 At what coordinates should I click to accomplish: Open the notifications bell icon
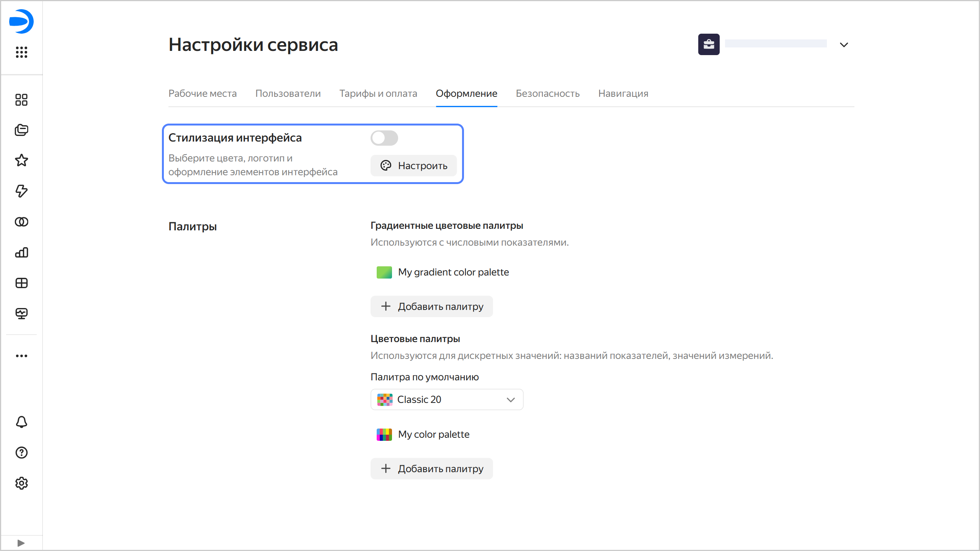[x=21, y=422]
